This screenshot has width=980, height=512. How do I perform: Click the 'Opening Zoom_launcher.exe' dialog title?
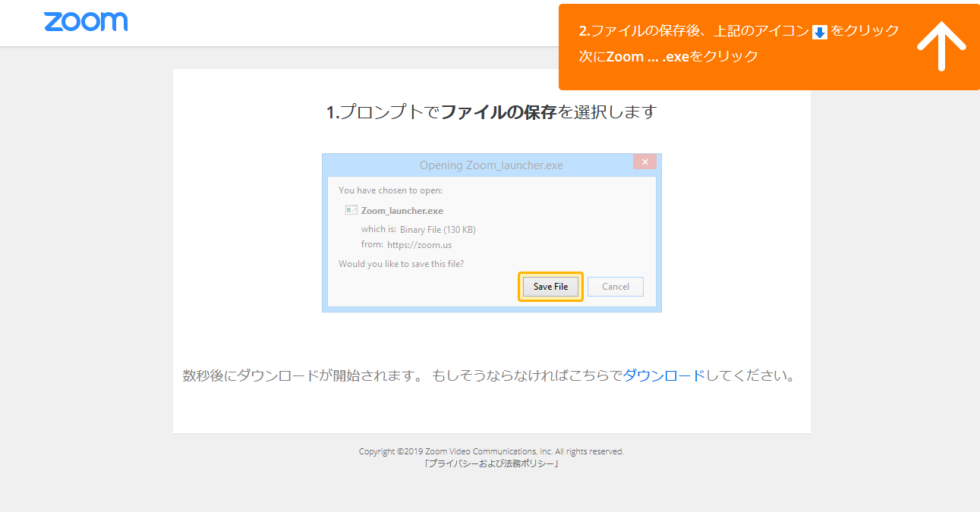[491, 165]
